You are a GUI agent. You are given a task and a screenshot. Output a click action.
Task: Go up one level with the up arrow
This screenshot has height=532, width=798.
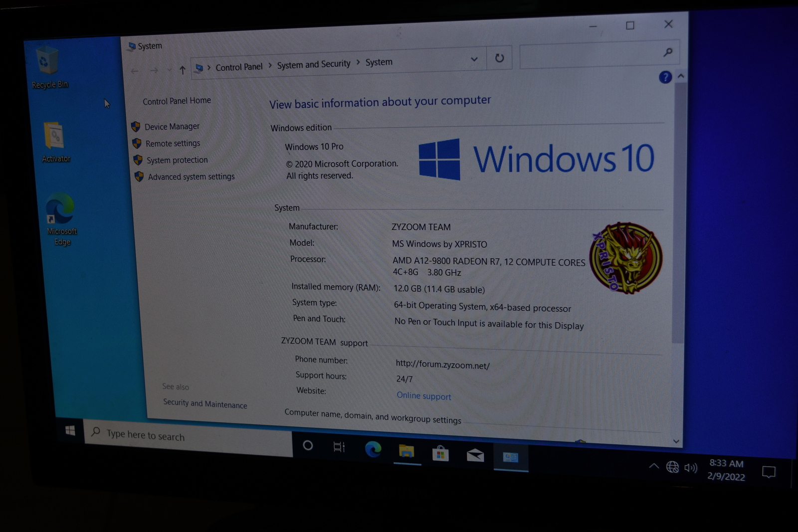click(183, 70)
